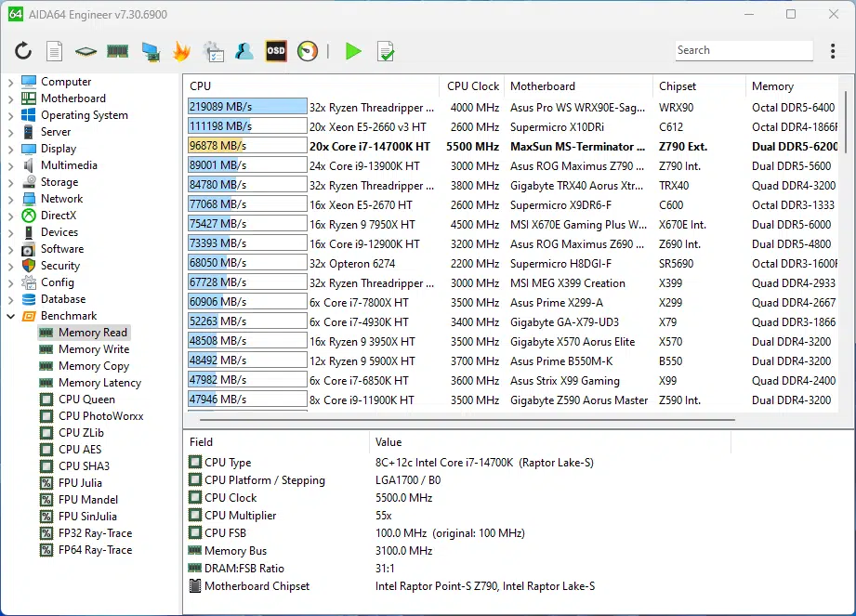The width and height of the screenshot is (856, 616).
Task: Click the memory module toolbar icon
Action: (x=117, y=51)
